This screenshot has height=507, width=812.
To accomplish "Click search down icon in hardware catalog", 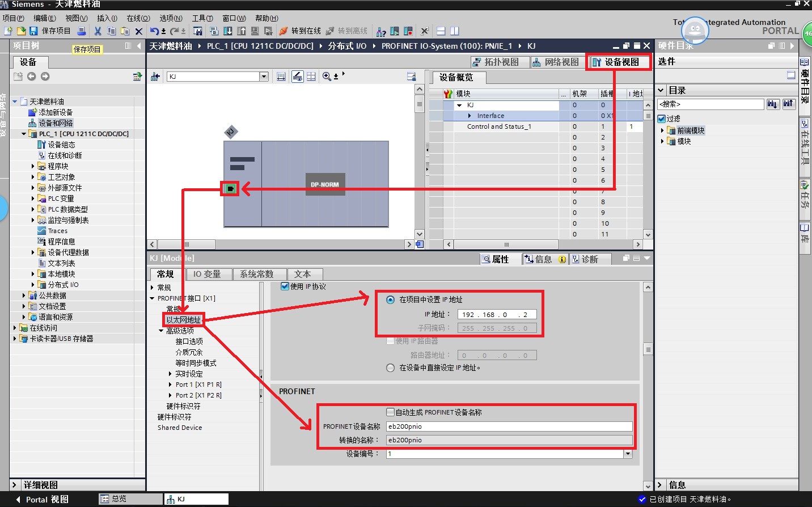I will point(773,104).
